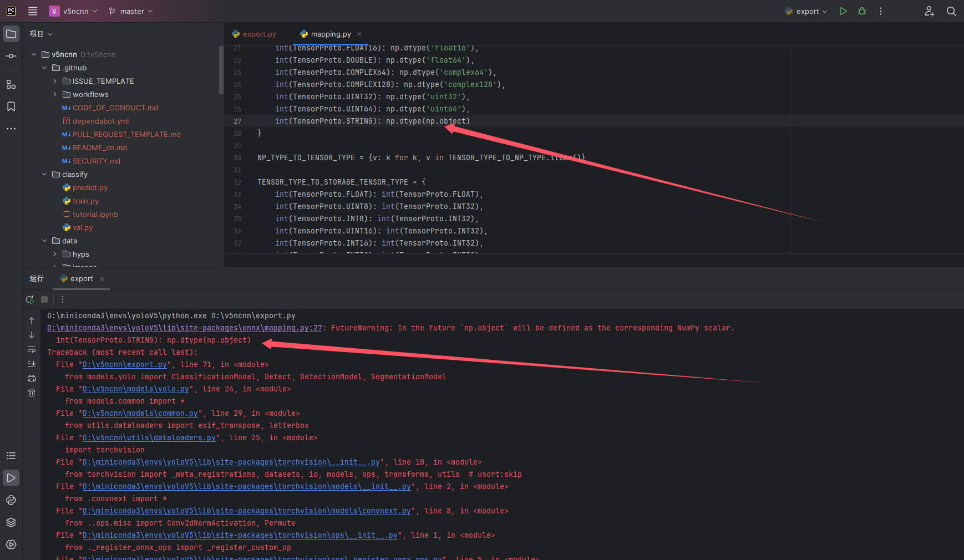Image resolution: width=964 pixels, height=560 pixels.
Task: Toggle scroll-to-end in the console
Action: coord(32,364)
